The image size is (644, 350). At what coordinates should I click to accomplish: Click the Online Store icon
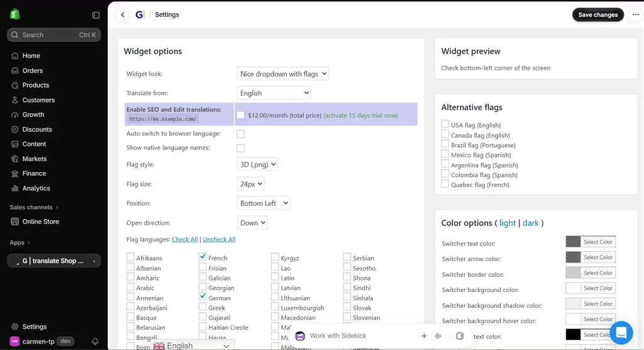click(15, 222)
